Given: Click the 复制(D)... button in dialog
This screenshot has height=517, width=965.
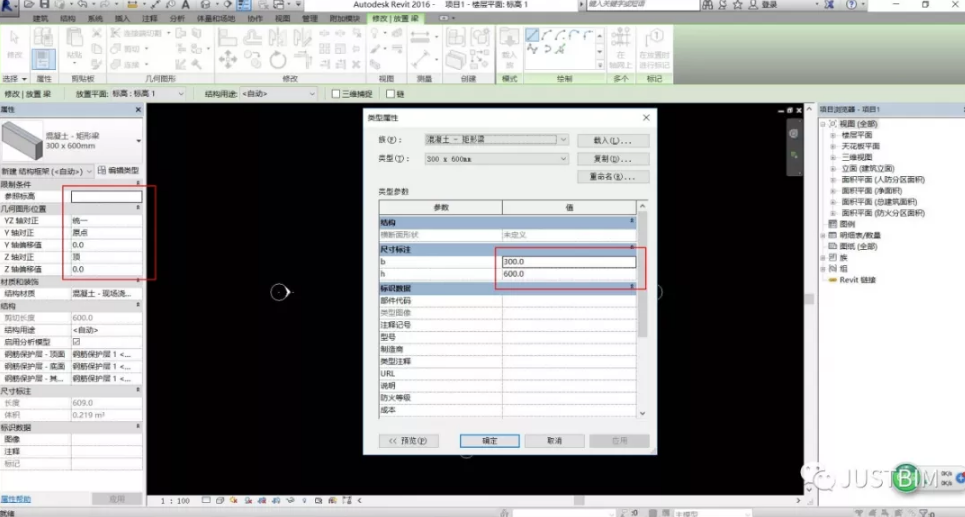Looking at the screenshot, I should [613, 159].
